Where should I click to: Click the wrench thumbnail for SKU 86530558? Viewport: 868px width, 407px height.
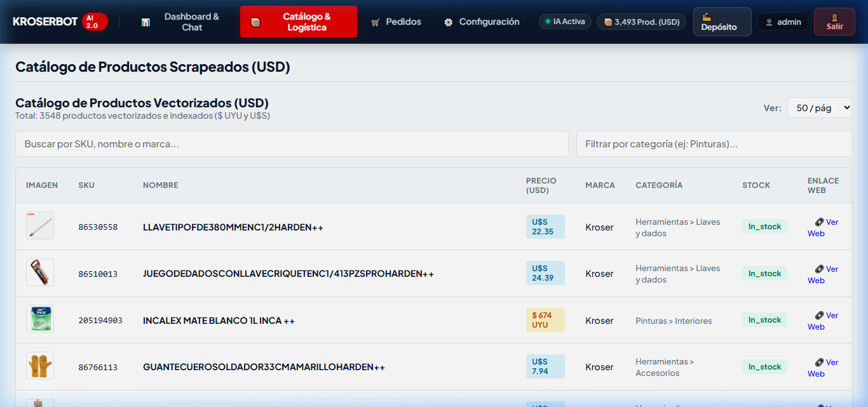(x=40, y=225)
